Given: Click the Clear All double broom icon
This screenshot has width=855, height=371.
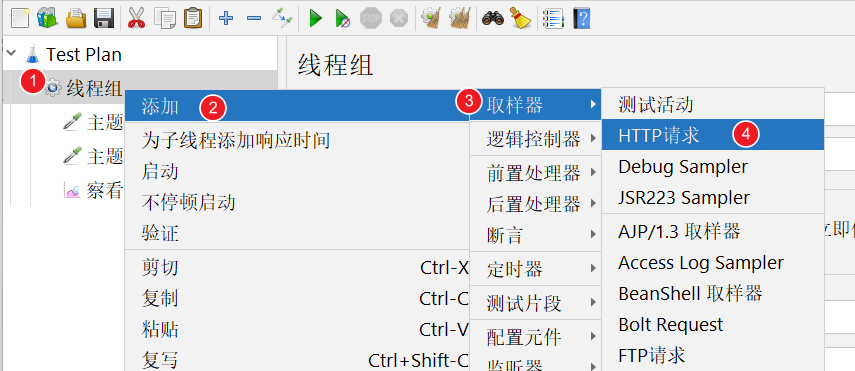Looking at the screenshot, I should click(x=459, y=19).
